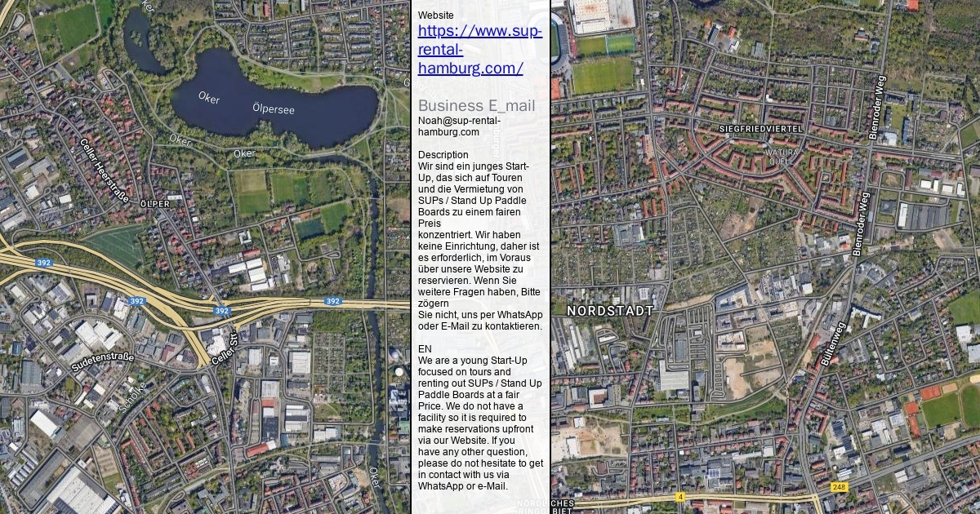Click the route 248 road shield
The width and height of the screenshot is (980, 514).
coord(839,487)
